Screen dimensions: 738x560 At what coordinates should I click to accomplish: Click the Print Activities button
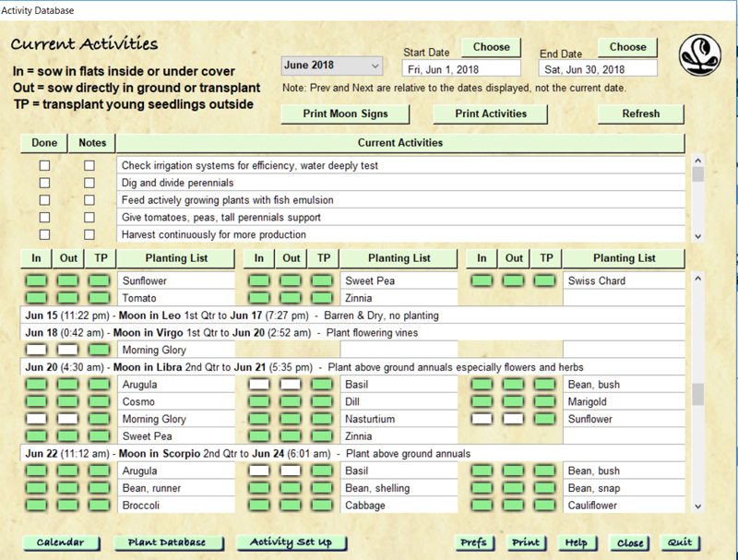pyautogui.click(x=491, y=113)
